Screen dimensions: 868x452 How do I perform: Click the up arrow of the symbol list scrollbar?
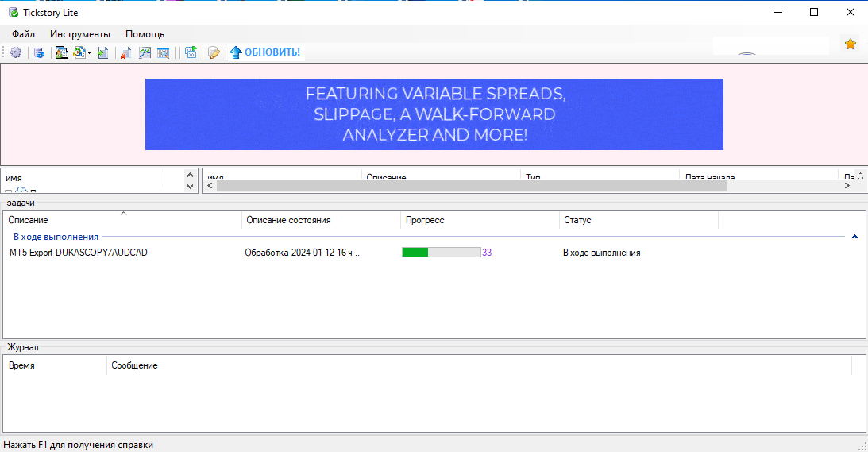[190, 175]
